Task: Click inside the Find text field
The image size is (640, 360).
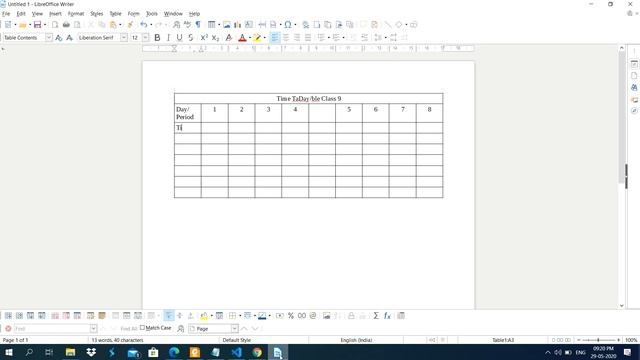Action: pos(51,329)
